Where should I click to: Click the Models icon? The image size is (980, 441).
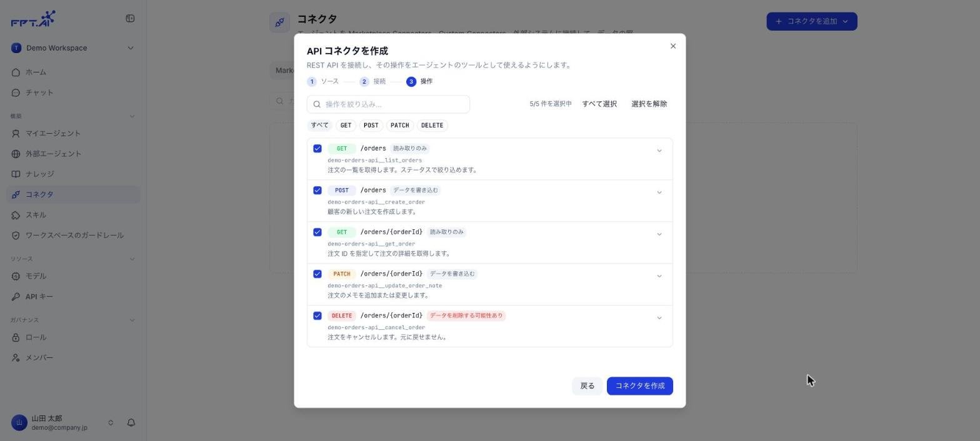tap(16, 277)
